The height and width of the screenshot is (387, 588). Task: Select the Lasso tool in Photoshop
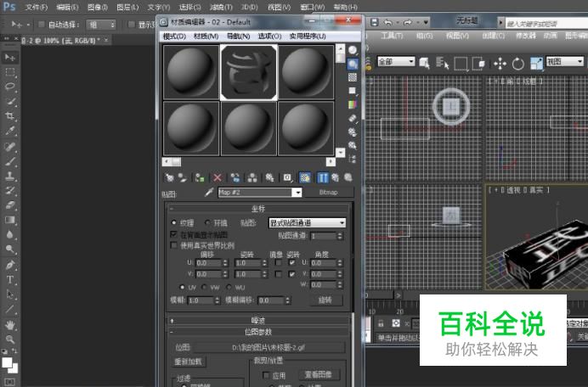coord(10,87)
